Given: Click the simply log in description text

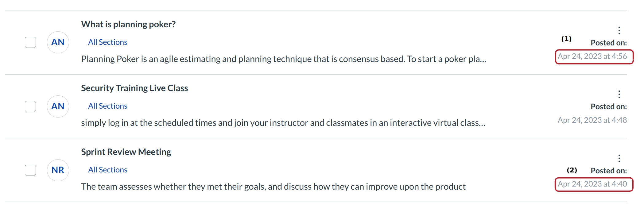Looking at the screenshot, I should [x=283, y=123].
